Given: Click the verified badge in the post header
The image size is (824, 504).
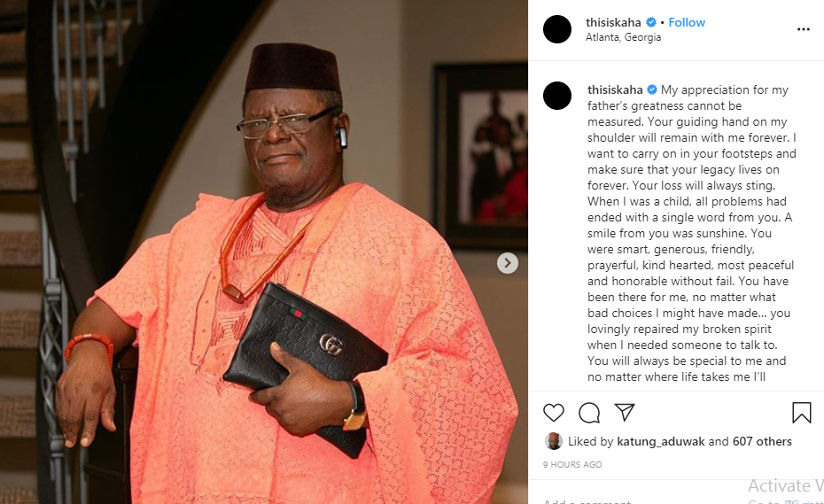Looking at the screenshot, I should click(x=651, y=23).
